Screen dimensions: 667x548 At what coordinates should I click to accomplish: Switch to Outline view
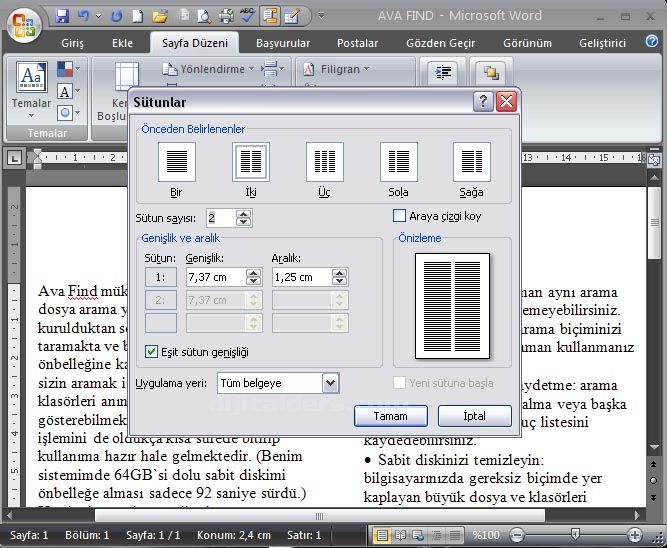click(x=436, y=535)
